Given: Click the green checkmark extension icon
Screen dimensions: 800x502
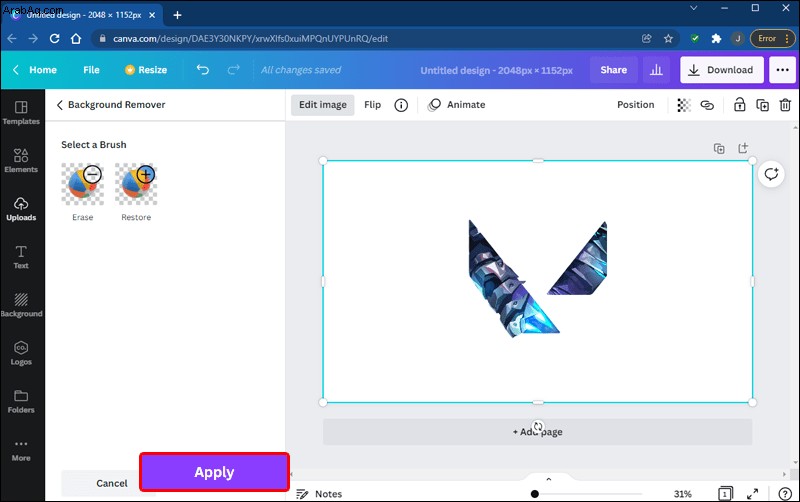Looking at the screenshot, I should coord(694,38).
